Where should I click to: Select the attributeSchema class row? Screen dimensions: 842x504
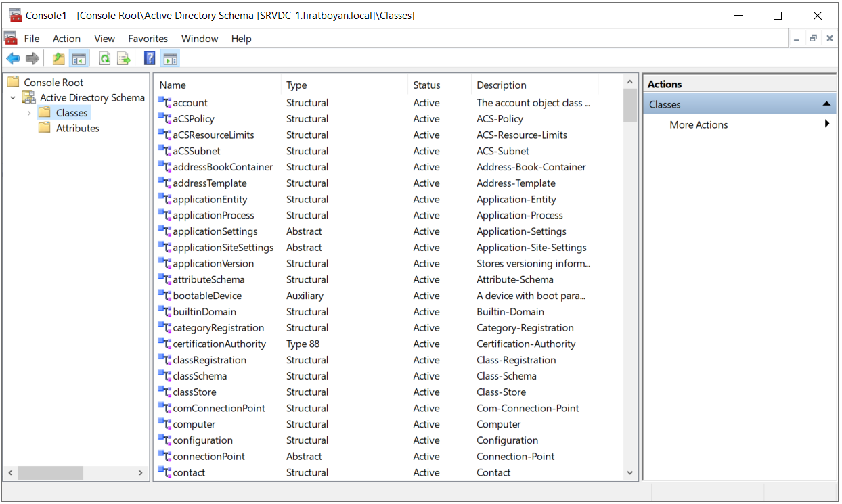tap(388, 279)
